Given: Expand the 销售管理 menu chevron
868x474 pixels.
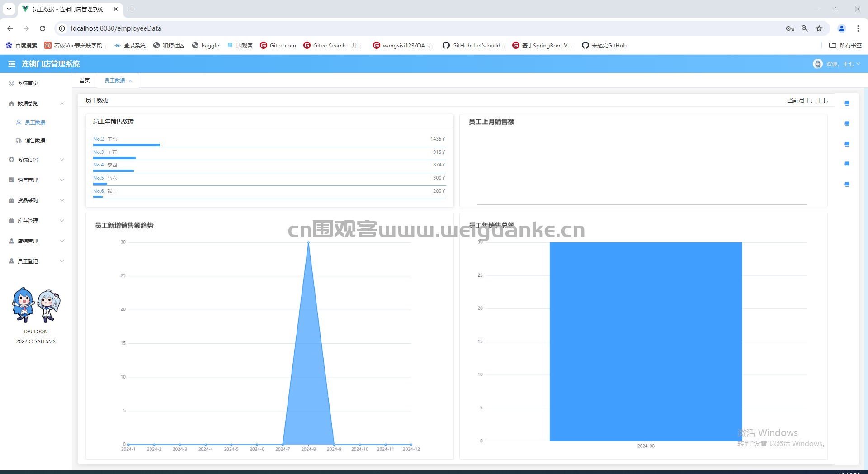Looking at the screenshot, I should [x=62, y=180].
